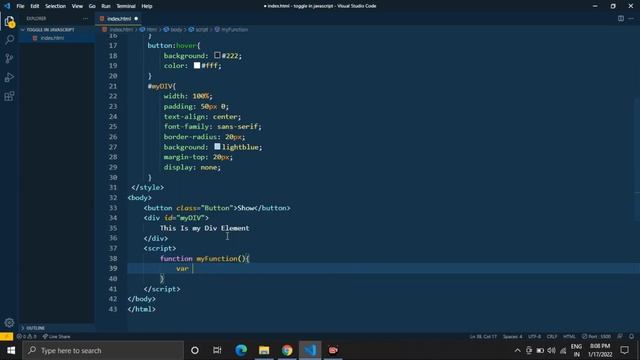
Task: Open the Help menu
Action: click(x=147, y=6)
